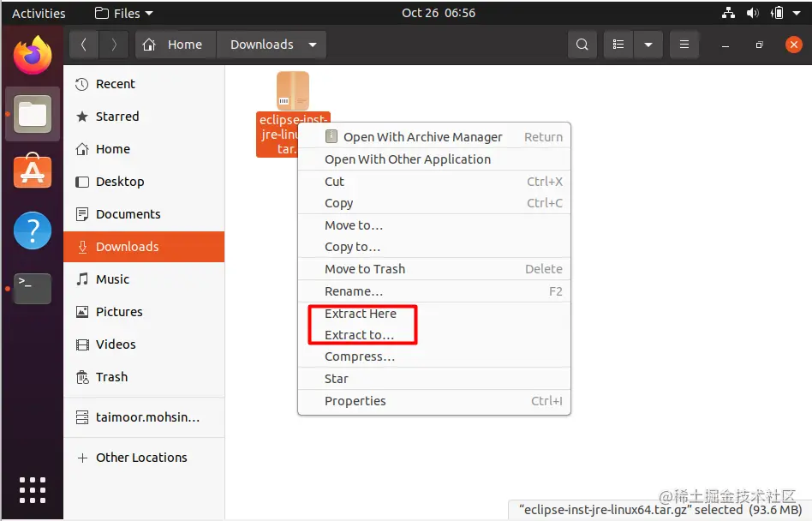
Task: Open the system menu arrow in top bar
Action: (797, 13)
